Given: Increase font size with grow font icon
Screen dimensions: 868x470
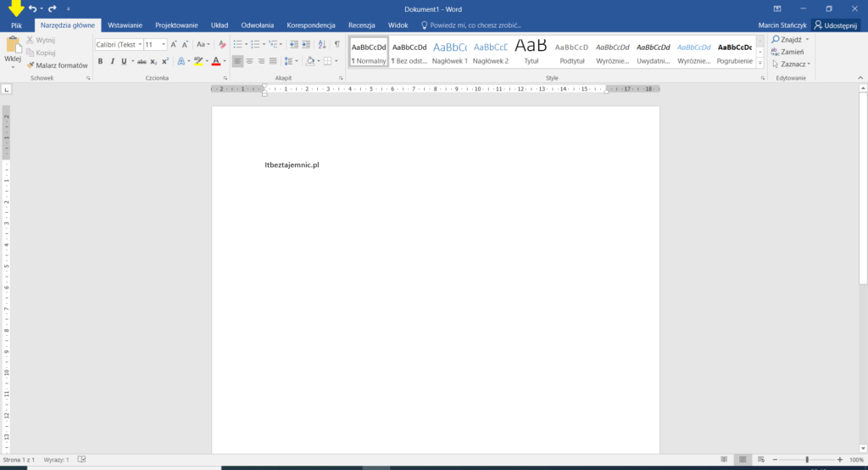Looking at the screenshot, I should point(174,44).
